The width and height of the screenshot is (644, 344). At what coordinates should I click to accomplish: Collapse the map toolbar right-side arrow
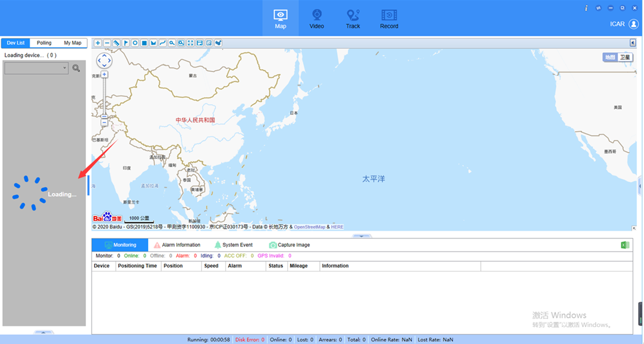(x=633, y=42)
